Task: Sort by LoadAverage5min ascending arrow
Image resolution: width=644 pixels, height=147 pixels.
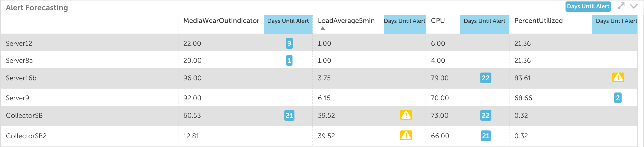Action: 322,28
